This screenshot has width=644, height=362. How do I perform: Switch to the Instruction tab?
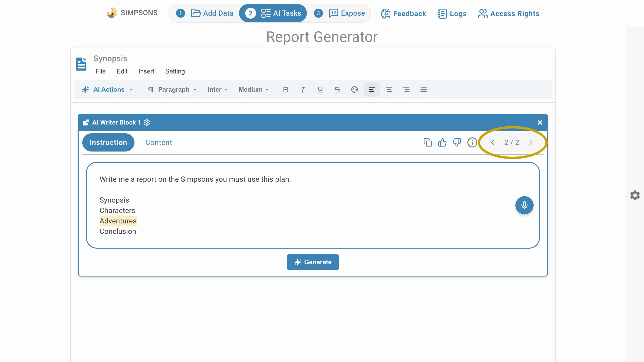point(108,142)
